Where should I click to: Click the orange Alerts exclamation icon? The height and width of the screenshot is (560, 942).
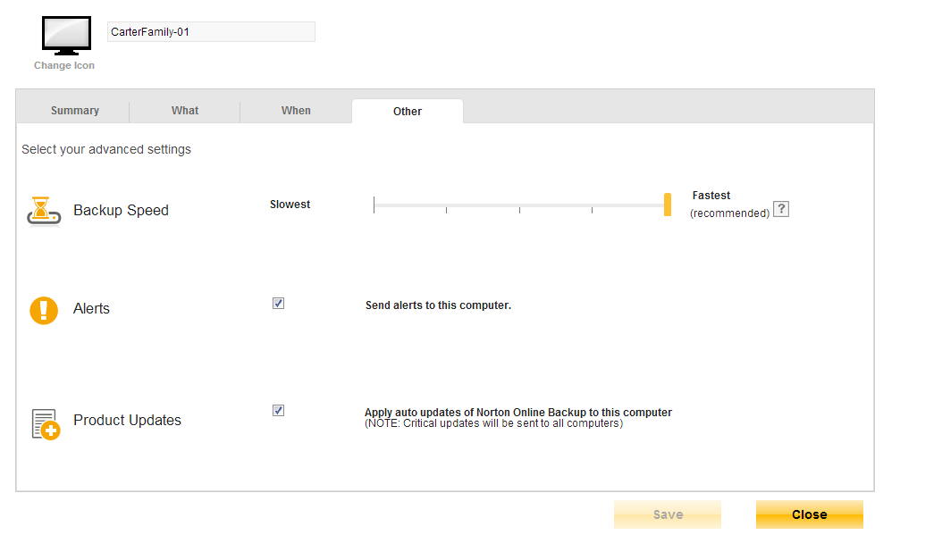pyautogui.click(x=44, y=310)
